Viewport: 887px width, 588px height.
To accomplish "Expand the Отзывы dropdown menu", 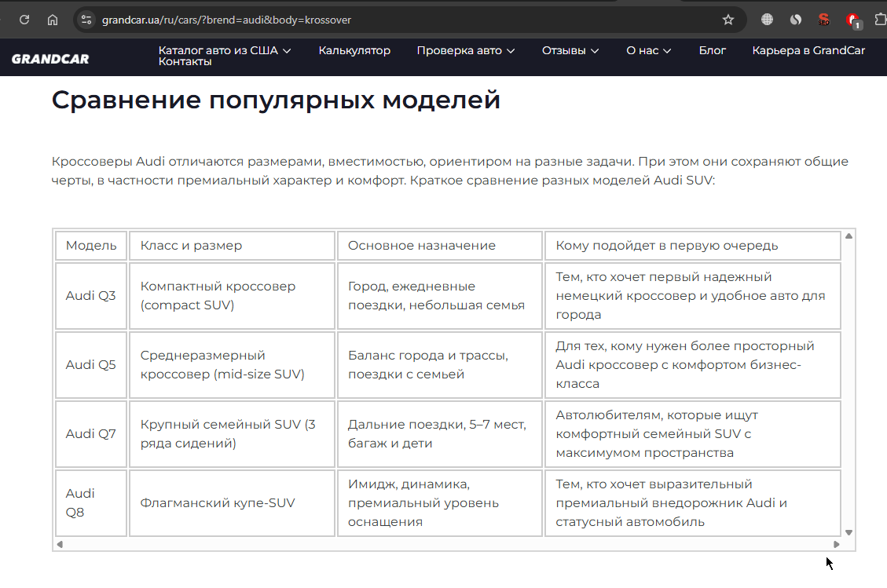I will pos(570,50).
